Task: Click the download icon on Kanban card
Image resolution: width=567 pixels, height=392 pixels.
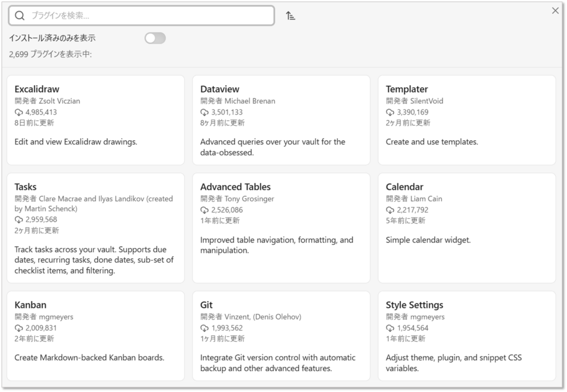Action: tap(19, 328)
